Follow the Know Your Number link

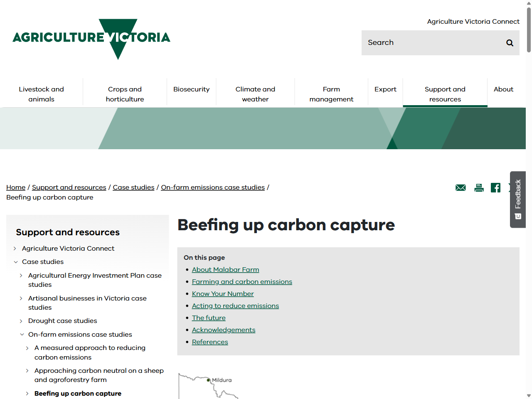223,294
